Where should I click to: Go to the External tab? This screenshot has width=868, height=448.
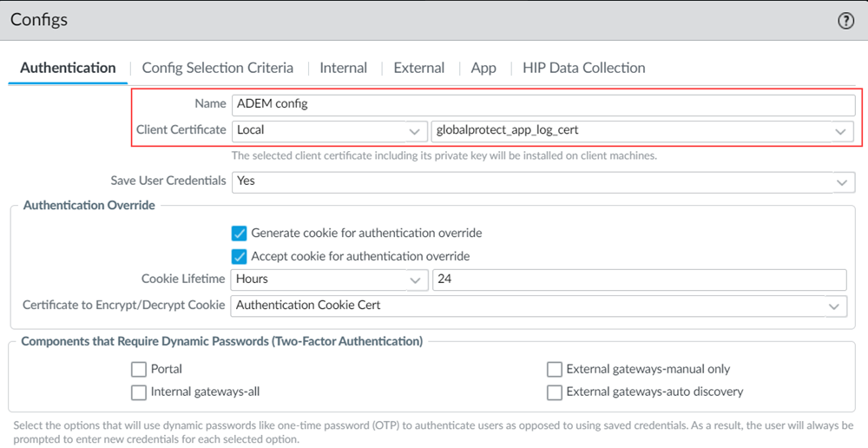(x=418, y=68)
